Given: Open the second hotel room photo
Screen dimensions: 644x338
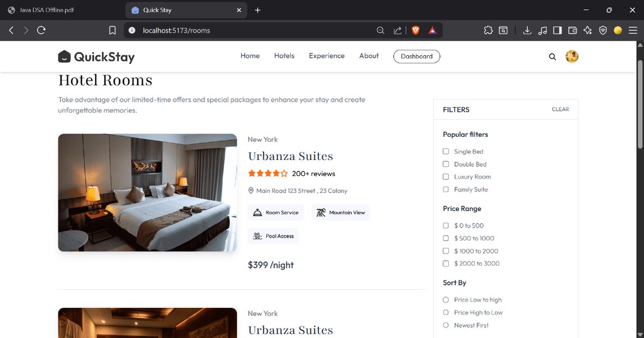Looking at the screenshot, I should [x=148, y=323].
